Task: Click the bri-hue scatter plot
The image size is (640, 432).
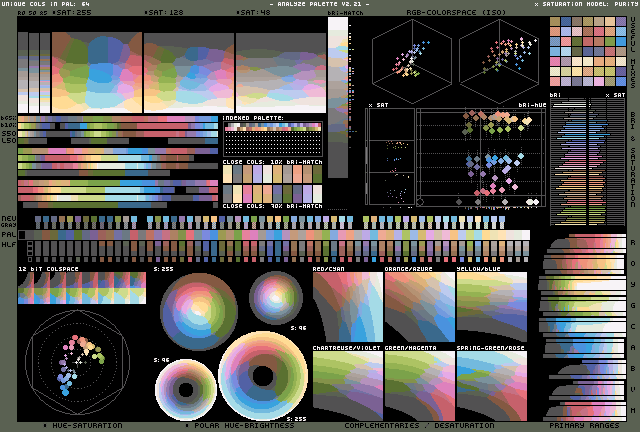Action: (481, 158)
